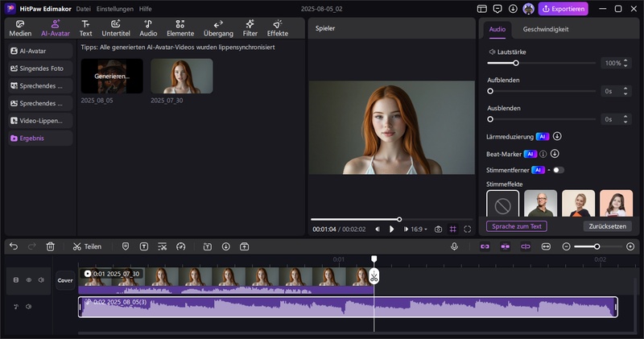Download the Lärmreduzierung AI feature
The height and width of the screenshot is (339, 644).
(557, 136)
